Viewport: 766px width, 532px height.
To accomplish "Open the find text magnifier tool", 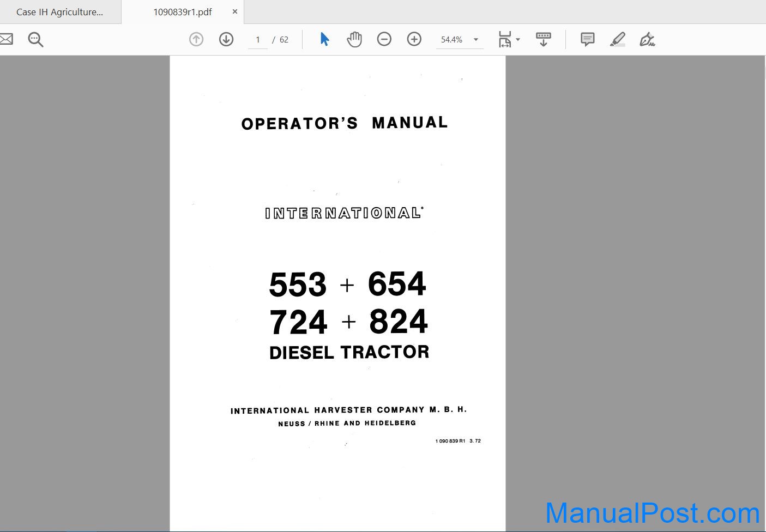I will 35,39.
